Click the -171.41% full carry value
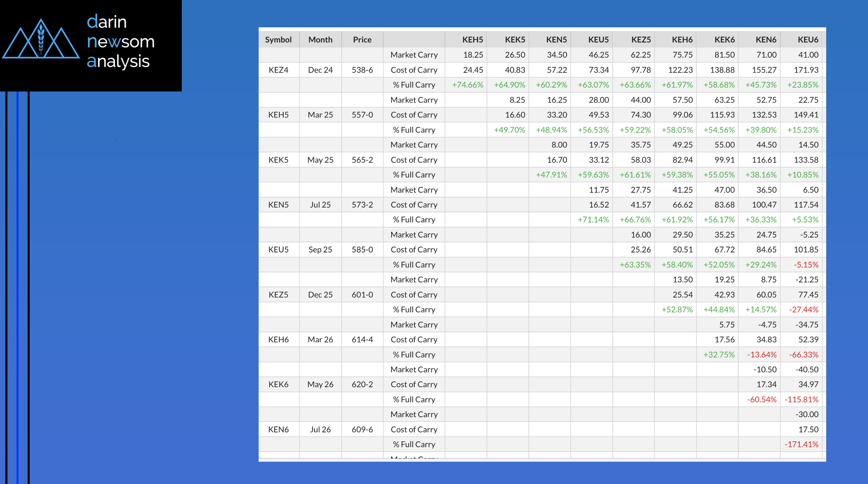868x484 pixels. point(801,444)
